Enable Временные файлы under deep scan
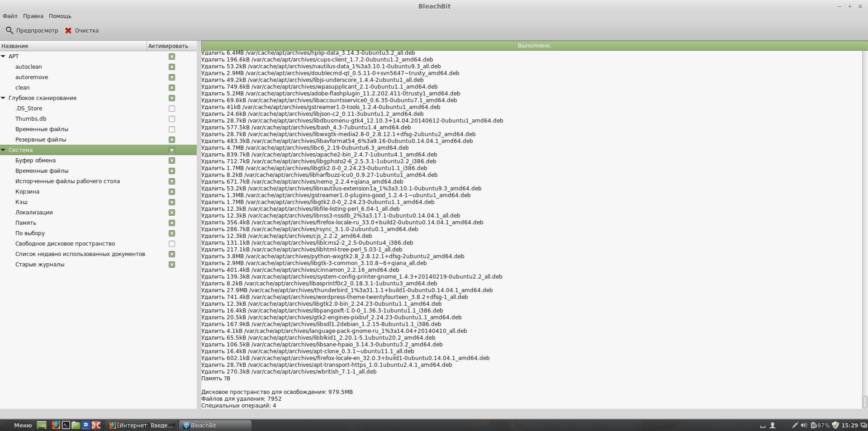 (172, 129)
